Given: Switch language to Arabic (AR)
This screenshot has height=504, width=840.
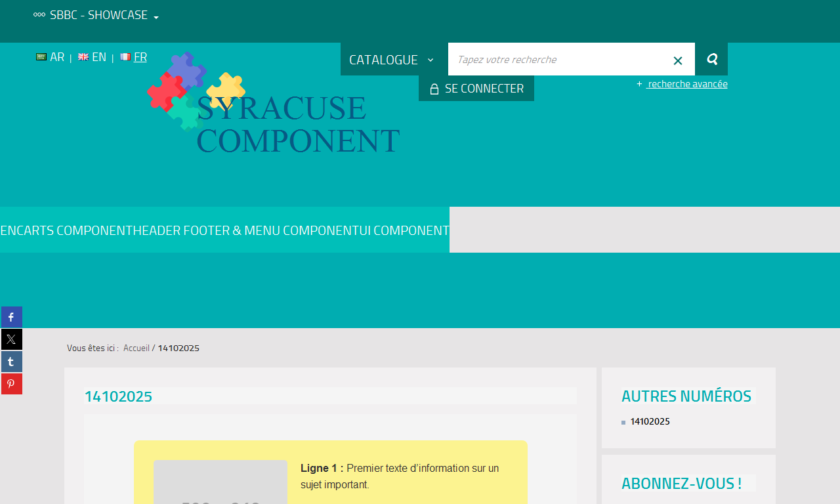Looking at the screenshot, I should (x=51, y=57).
